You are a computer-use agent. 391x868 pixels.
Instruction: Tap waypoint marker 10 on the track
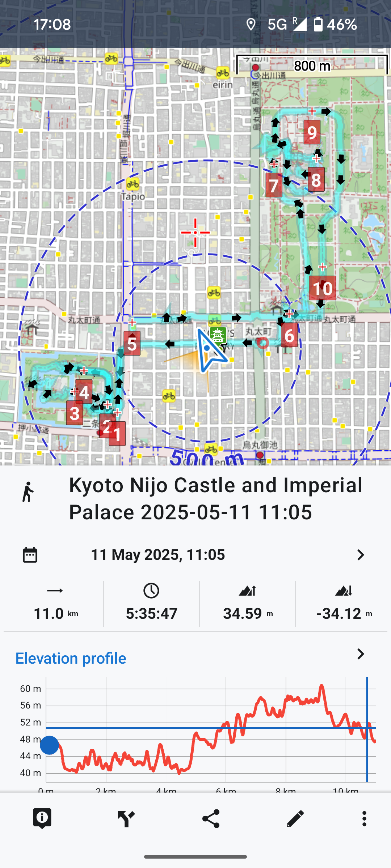pos(322,288)
